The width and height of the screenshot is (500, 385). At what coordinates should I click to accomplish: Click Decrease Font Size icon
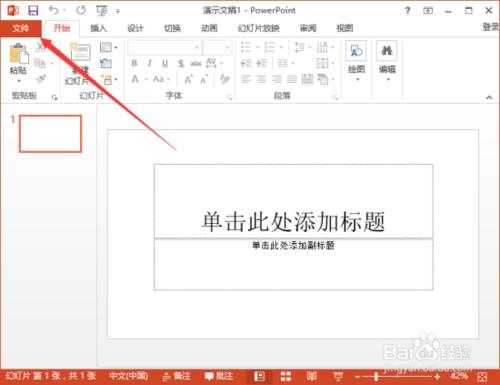[204, 79]
